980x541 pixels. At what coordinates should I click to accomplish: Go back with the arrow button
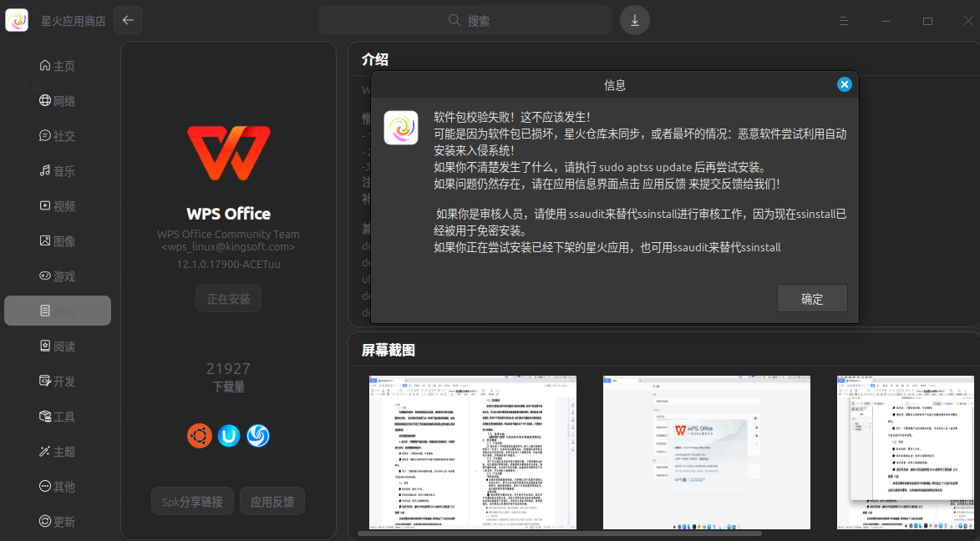pos(128,21)
